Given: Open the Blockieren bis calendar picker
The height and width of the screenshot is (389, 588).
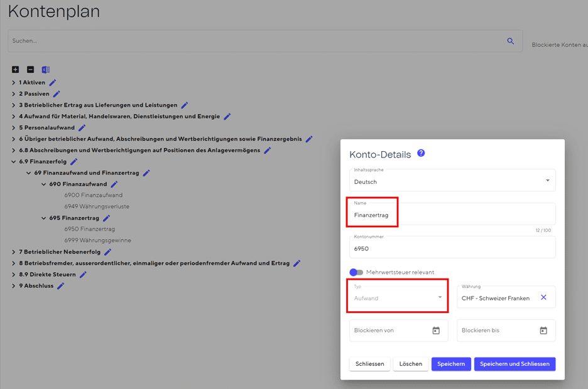Looking at the screenshot, I should coord(543,331).
